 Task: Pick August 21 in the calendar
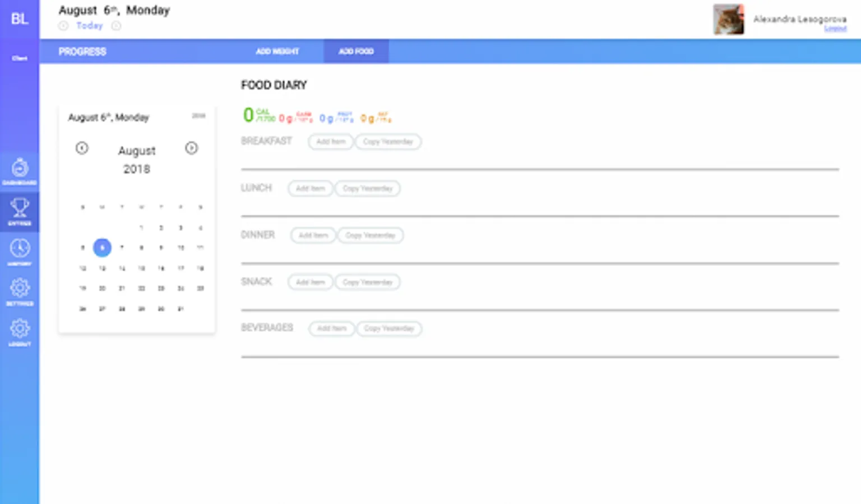(122, 288)
